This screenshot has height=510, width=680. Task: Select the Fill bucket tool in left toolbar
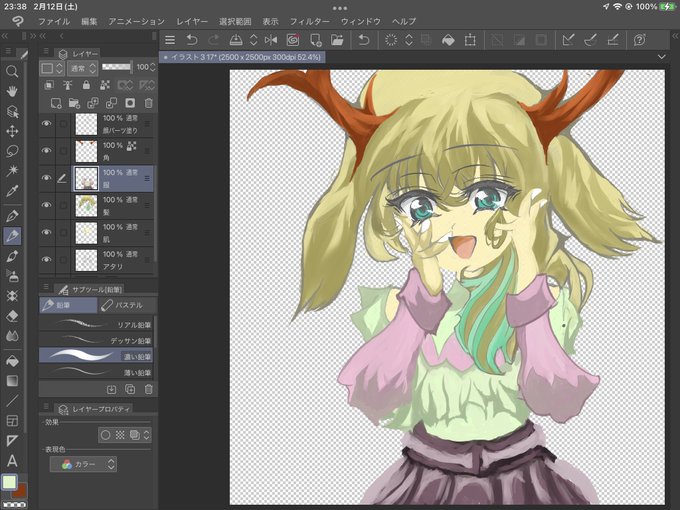[12, 361]
